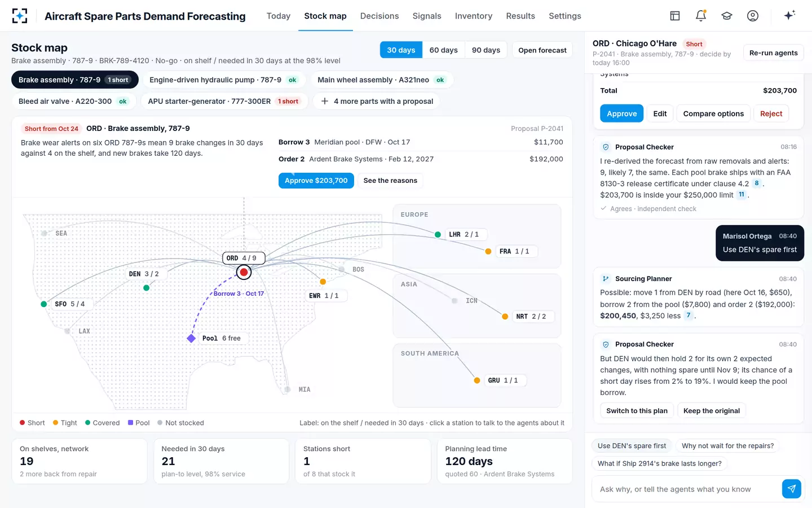Click the Keep the original button

click(712, 411)
